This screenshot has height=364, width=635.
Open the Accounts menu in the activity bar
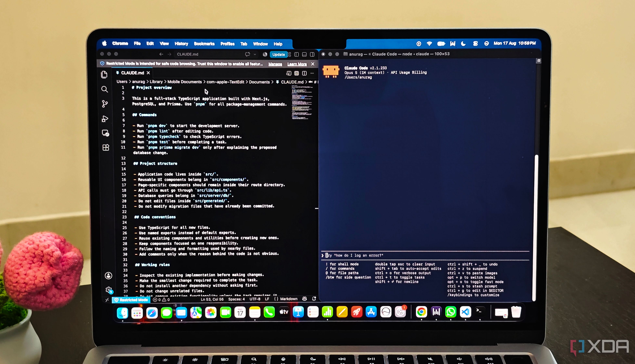click(x=108, y=275)
